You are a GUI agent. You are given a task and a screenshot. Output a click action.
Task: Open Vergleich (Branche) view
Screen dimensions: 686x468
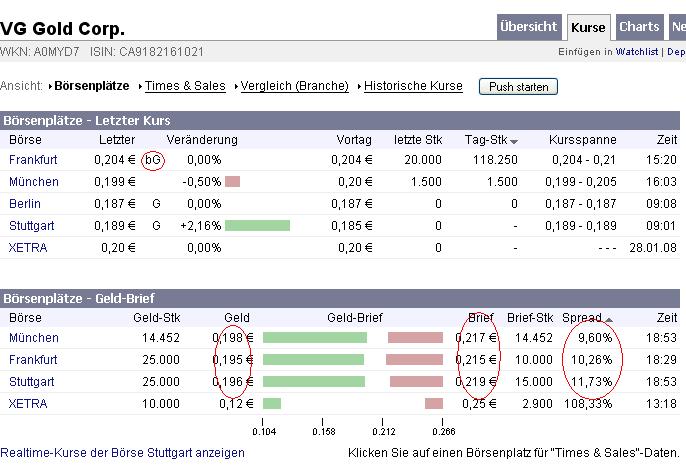click(297, 86)
